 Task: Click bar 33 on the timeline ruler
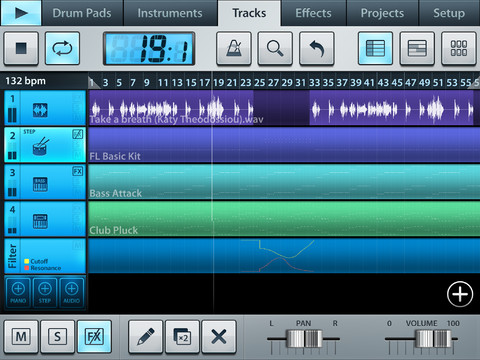[314, 83]
